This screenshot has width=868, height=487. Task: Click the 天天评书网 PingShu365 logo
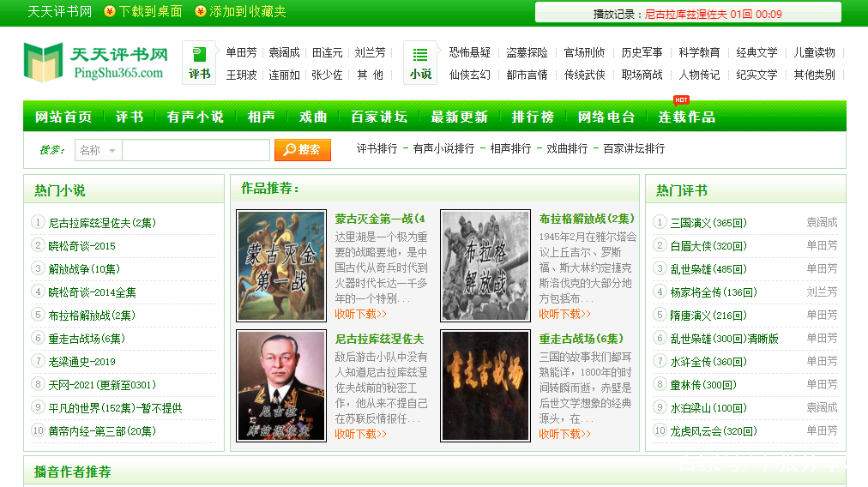coord(96,62)
